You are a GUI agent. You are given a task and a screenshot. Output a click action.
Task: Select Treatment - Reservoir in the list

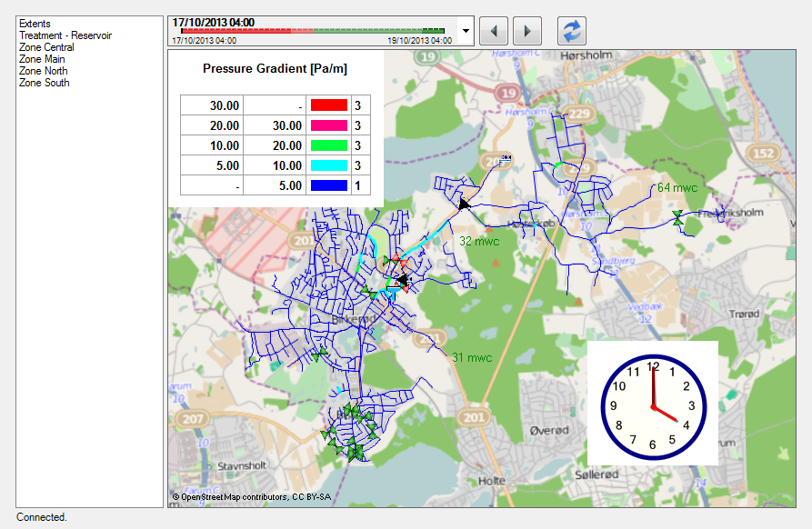(65, 35)
